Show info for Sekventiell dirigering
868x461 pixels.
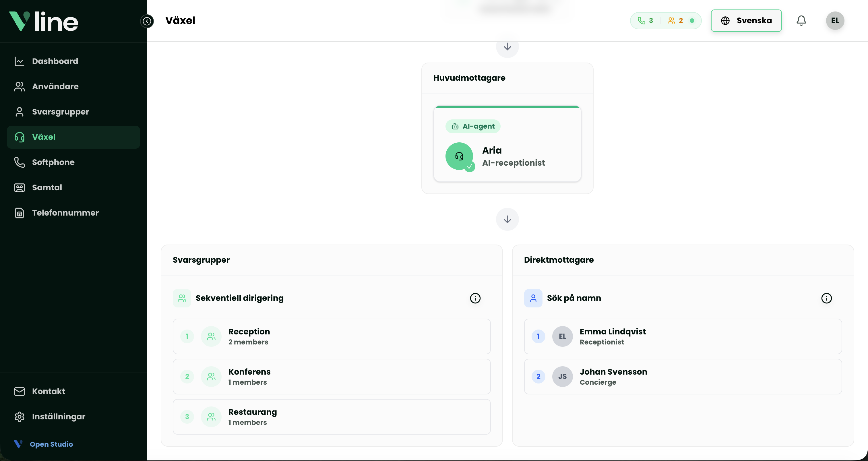point(475,298)
